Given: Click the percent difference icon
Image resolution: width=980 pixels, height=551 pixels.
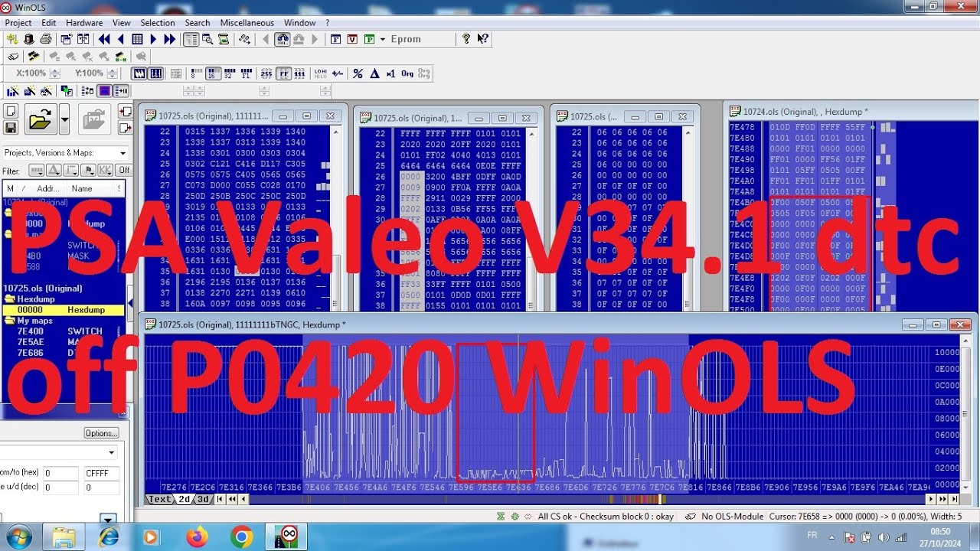Looking at the screenshot, I should click(x=358, y=73).
